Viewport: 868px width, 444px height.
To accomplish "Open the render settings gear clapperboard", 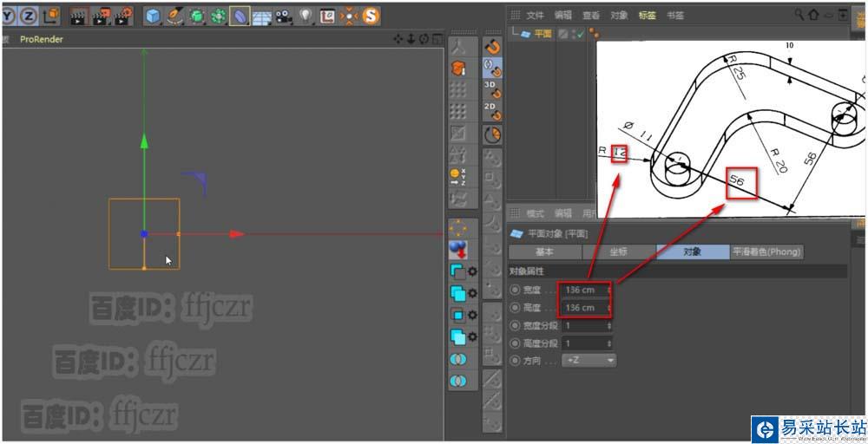I will (x=124, y=17).
